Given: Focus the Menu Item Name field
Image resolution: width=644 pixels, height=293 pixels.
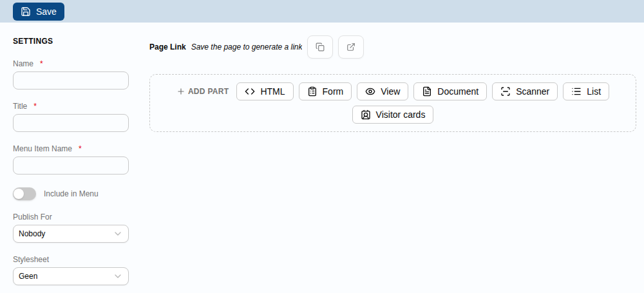Looking at the screenshot, I should click(x=71, y=165).
